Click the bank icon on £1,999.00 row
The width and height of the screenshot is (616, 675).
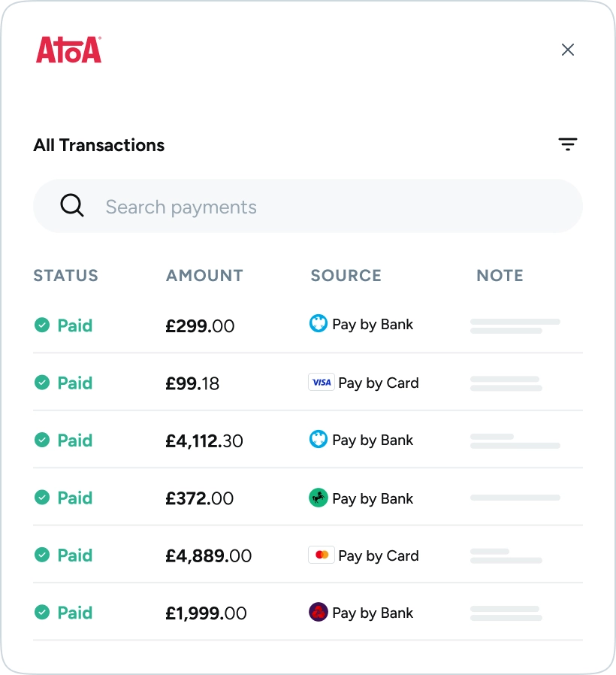coord(319,613)
